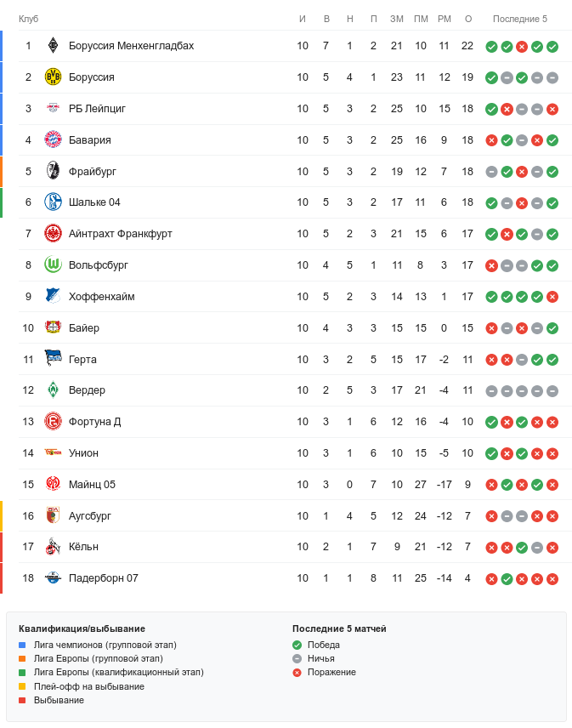Click red Выбывание legend color square

[x=22, y=700]
